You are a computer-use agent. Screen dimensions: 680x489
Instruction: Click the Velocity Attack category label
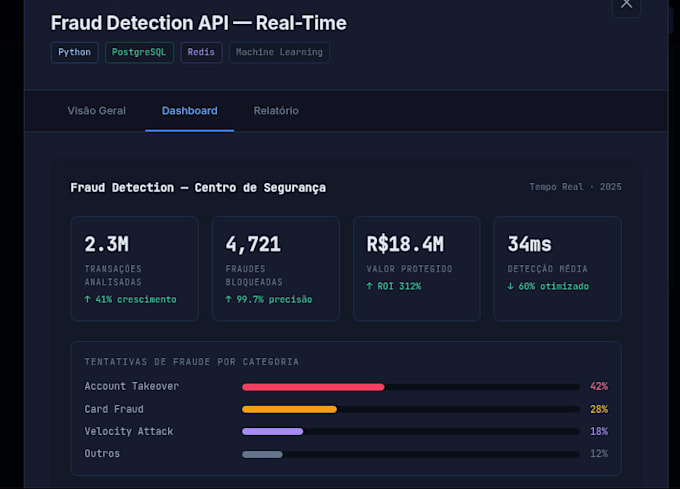pos(128,431)
